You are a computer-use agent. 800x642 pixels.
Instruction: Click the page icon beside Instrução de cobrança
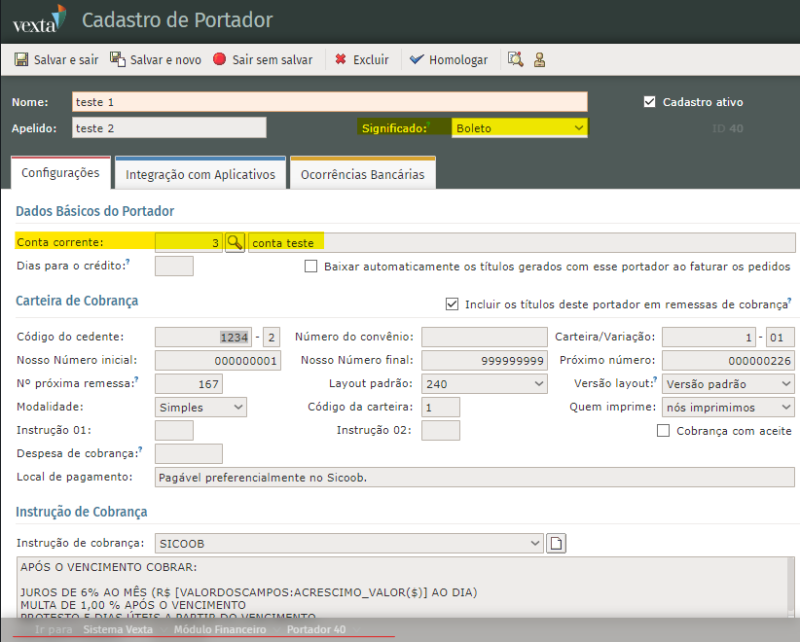point(556,543)
